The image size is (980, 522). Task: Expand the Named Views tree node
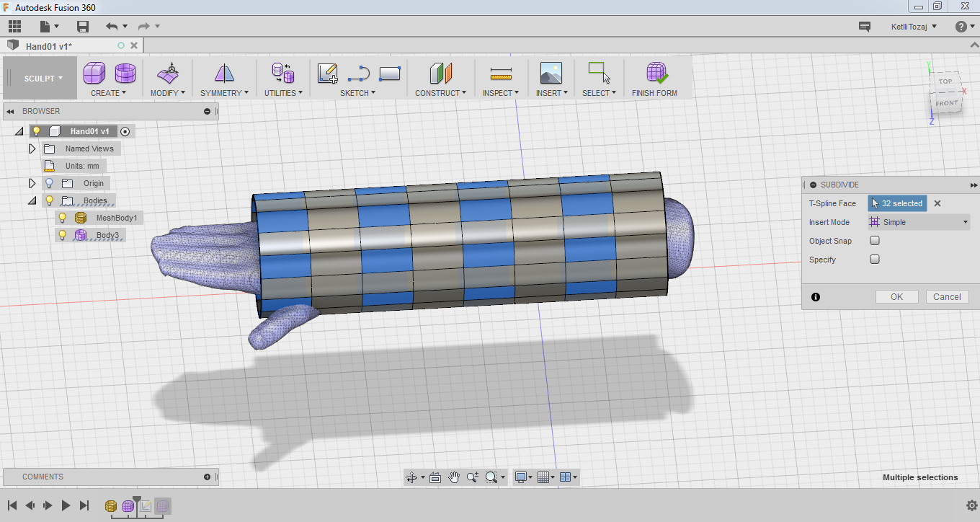click(x=32, y=149)
